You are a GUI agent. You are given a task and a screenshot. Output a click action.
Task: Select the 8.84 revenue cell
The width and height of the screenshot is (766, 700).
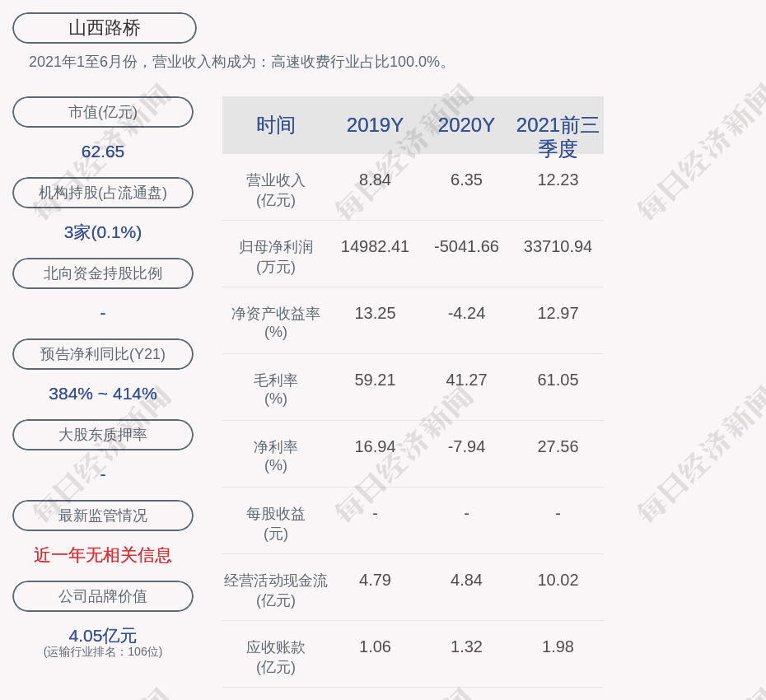click(375, 180)
